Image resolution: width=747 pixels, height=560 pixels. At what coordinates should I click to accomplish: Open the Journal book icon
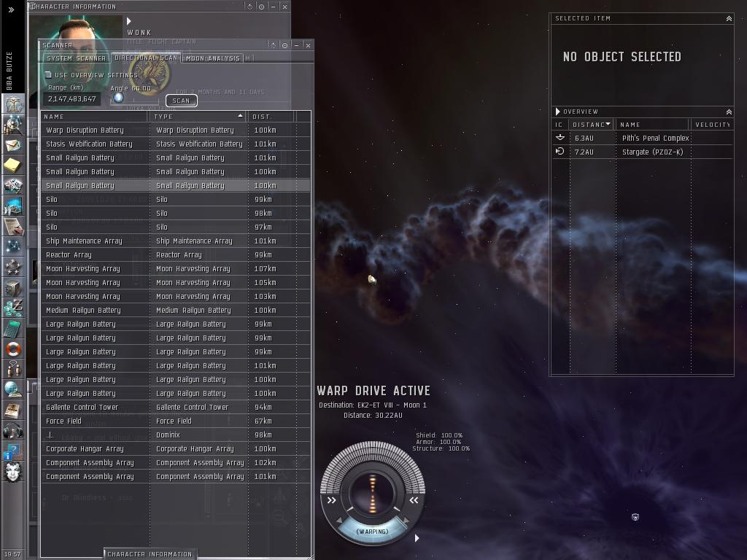[x=13, y=410]
